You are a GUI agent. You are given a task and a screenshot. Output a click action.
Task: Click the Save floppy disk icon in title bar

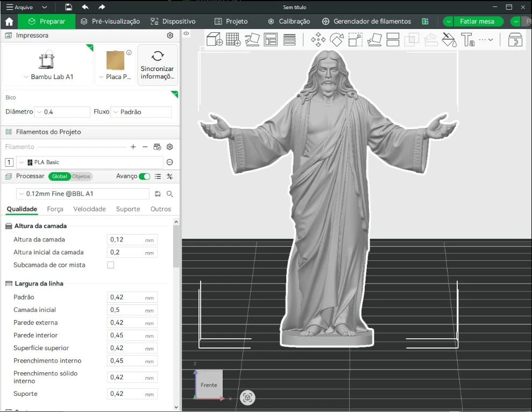pyautogui.click(x=68, y=7)
